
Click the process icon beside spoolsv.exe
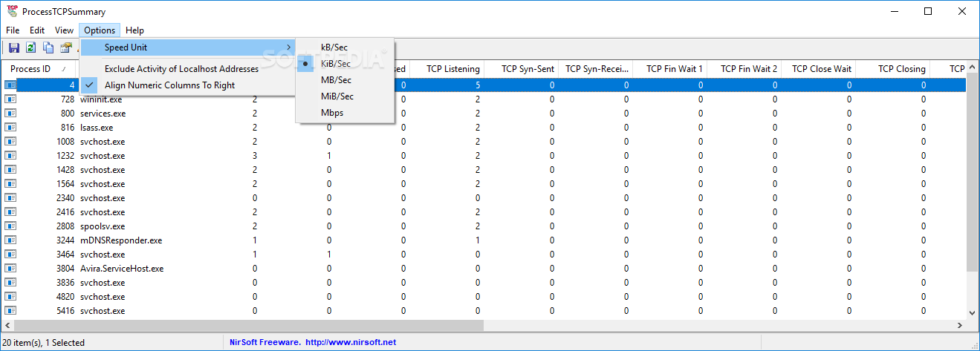[x=10, y=226]
